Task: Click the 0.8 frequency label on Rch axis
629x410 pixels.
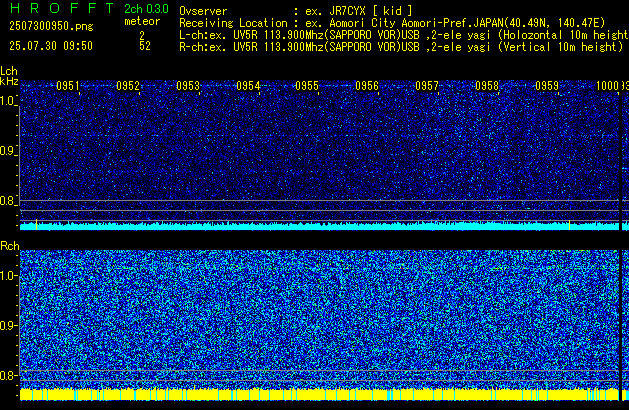Action: point(8,375)
